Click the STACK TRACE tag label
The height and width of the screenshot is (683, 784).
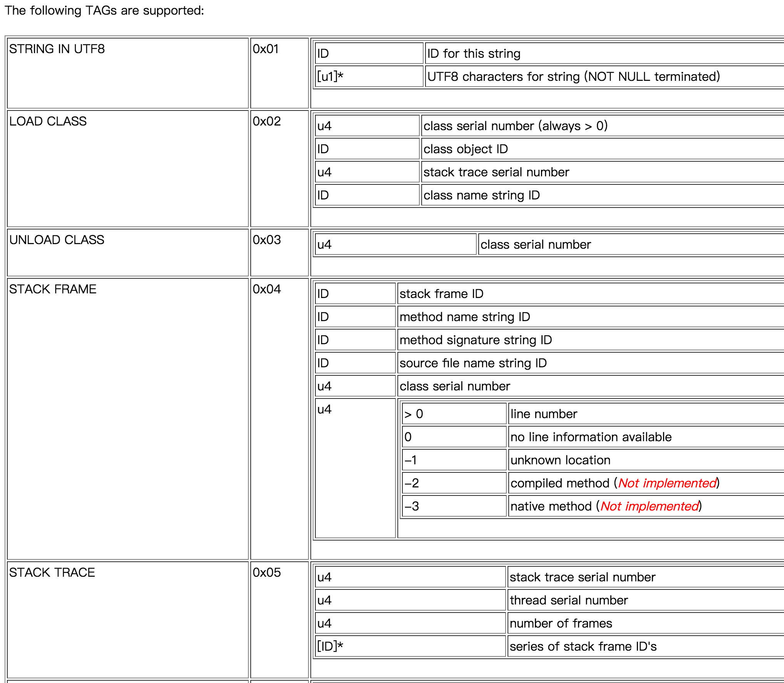[x=52, y=573]
